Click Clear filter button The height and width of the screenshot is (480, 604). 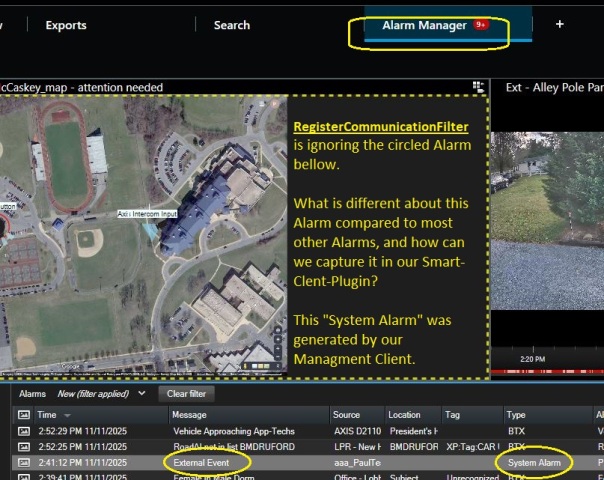(x=185, y=394)
